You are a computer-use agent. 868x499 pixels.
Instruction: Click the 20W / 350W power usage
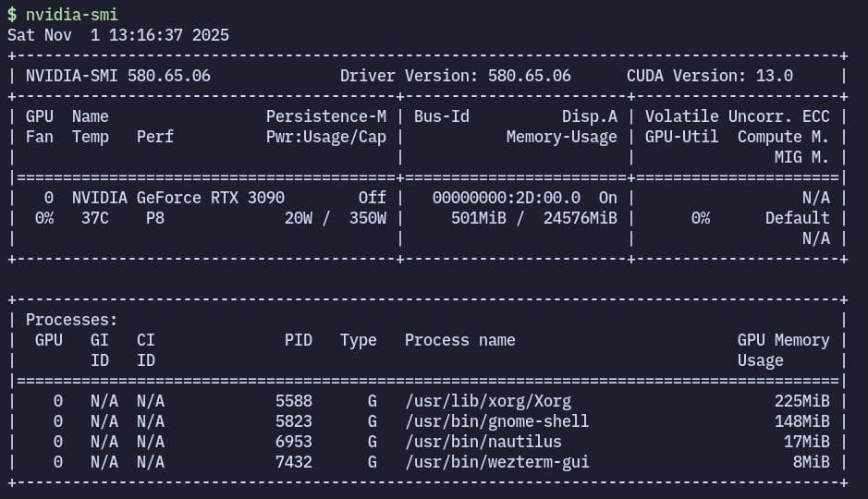point(335,218)
